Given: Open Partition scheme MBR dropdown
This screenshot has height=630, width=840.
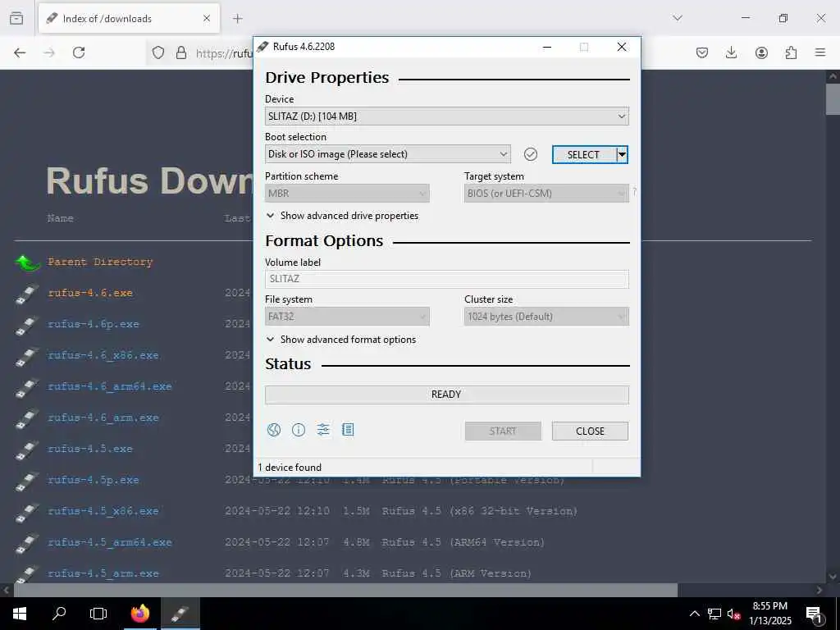Looking at the screenshot, I should click(x=347, y=194).
